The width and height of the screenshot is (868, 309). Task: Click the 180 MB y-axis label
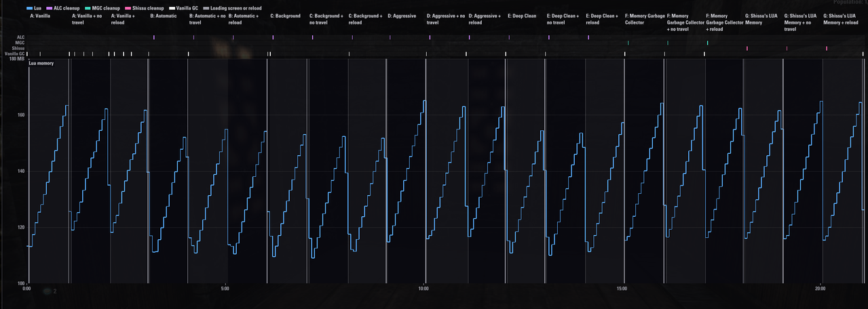click(x=16, y=59)
